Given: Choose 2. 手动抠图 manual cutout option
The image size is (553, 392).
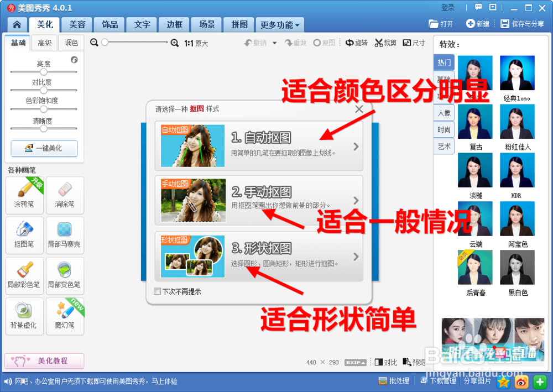Looking at the screenshot, I should click(x=259, y=201).
